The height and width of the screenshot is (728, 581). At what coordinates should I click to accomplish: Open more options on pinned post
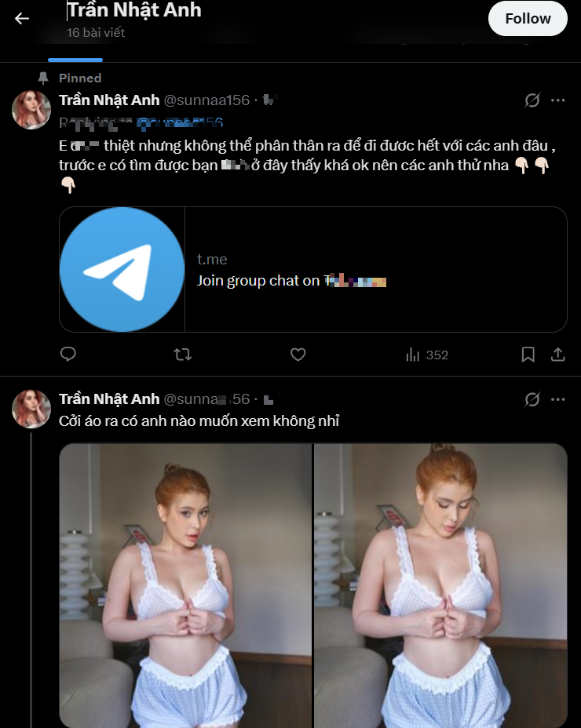click(x=558, y=100)
